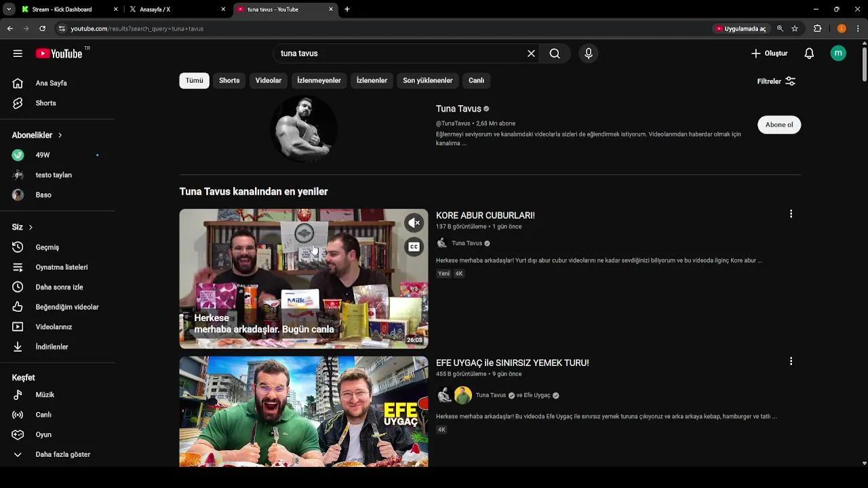Open EFE UYGAÇ ile SINIRSIZ YEMEK TURU title
Viewport: 868px width, 488px height.
[513, 363]
